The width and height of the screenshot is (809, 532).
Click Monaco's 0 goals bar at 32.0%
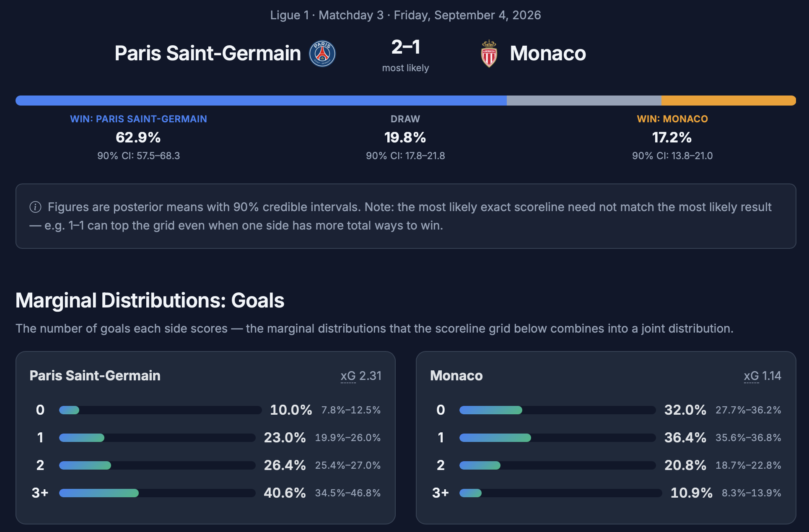[x=557, y=410]
